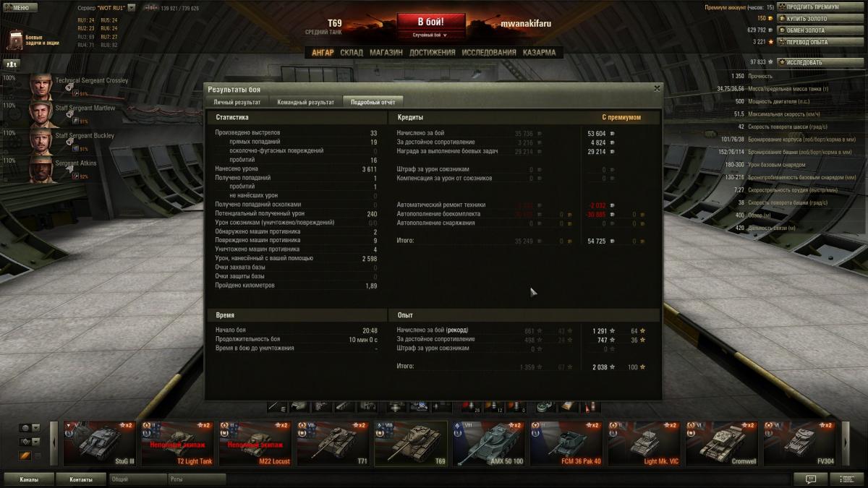This screenshot has width=868, height=488.
Task: Open nation filter globe dropdown
Action: [29, 428]
